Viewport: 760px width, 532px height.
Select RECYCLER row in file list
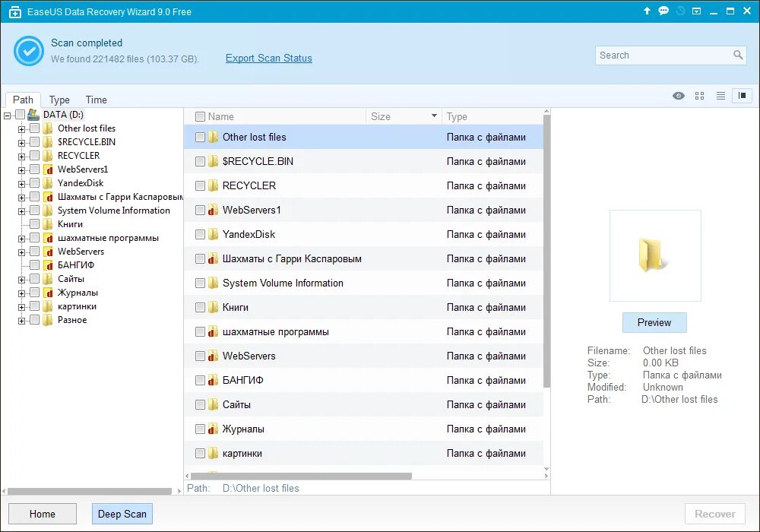pyautogui.click(x=363, y=185)
